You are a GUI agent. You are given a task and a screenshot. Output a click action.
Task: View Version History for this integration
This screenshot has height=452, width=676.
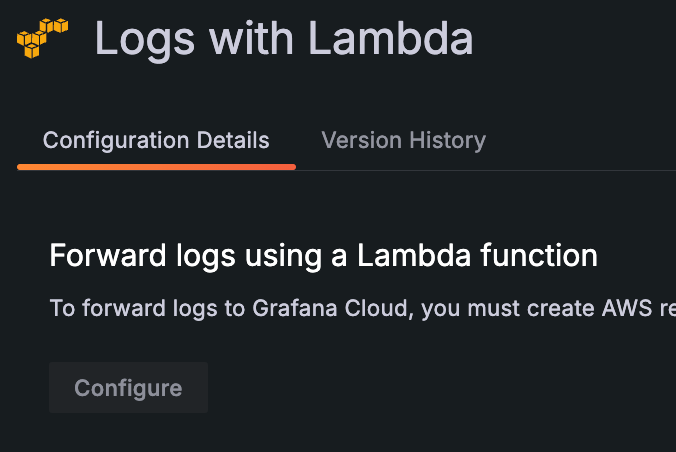tap(403, 140)
